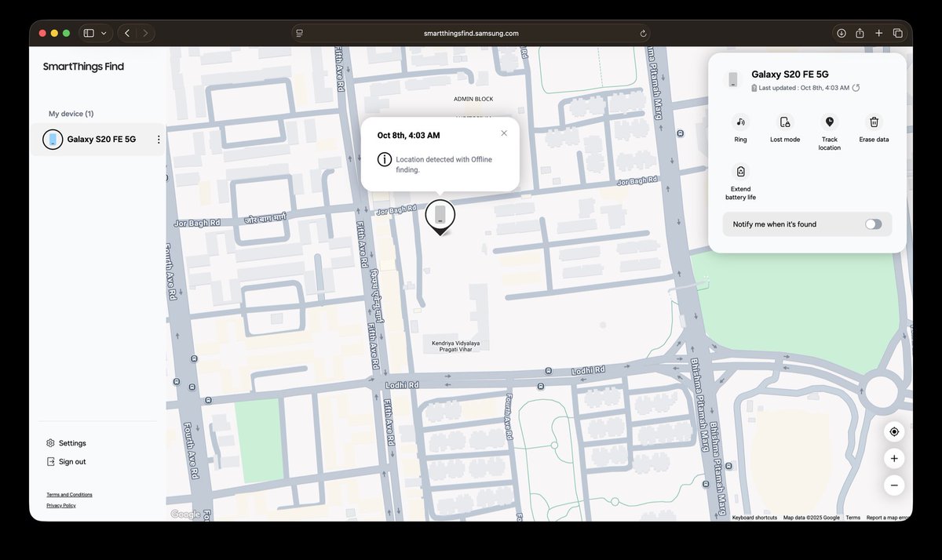Click the device avatar icon in sidebar
The image size is (942, 560).
53,140
